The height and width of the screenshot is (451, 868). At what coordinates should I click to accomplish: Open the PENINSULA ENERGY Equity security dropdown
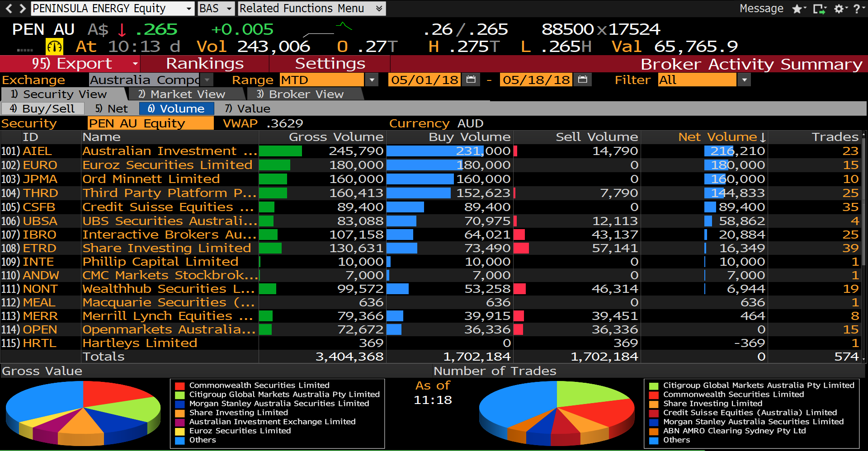189,9
